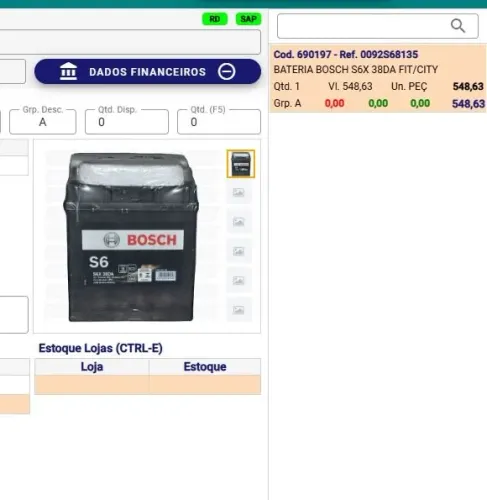Screen dimensions: 487x500
Task: Select the Cod. 690197 item header
Action: [x=346, y=54]
